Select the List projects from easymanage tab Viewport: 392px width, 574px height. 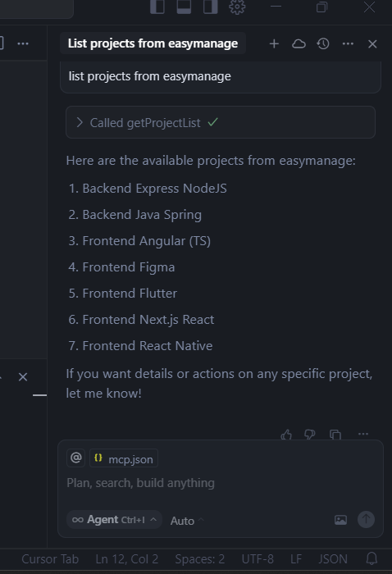point(153,43)
